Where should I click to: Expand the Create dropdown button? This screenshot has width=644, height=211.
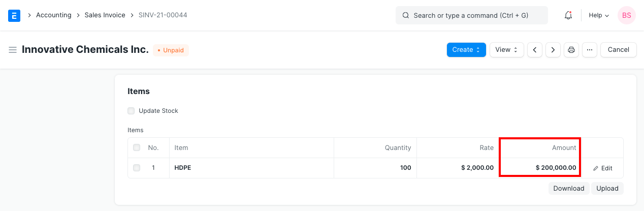(x=466, y=50)
